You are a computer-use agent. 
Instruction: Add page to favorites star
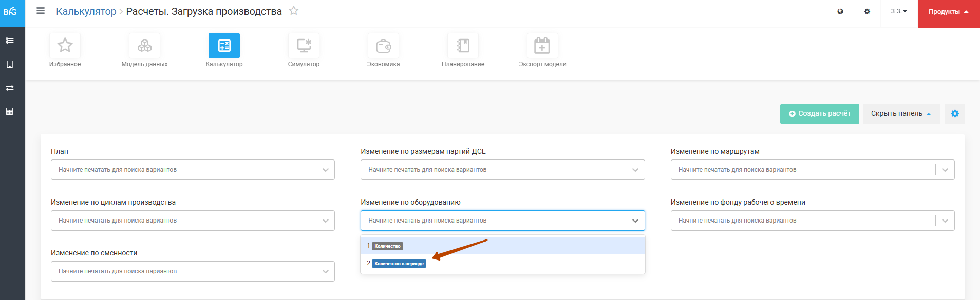click(x=294, y=11)
